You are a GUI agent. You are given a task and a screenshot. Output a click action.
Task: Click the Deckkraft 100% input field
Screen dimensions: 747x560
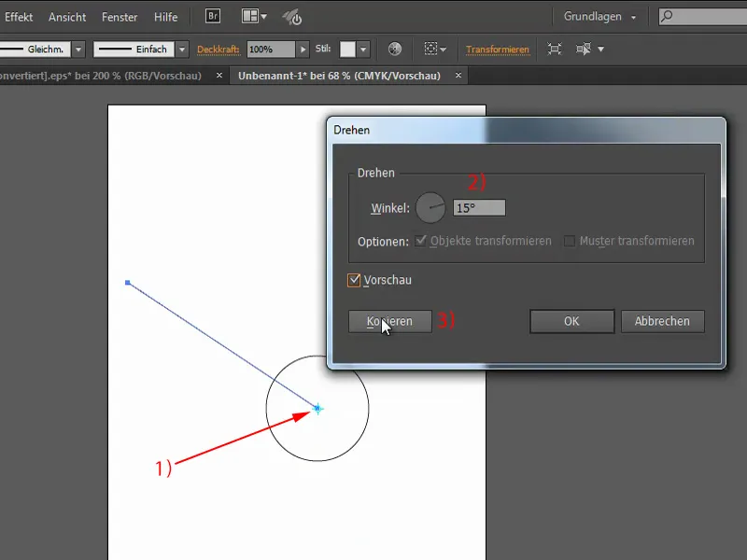tap(271, 49)
